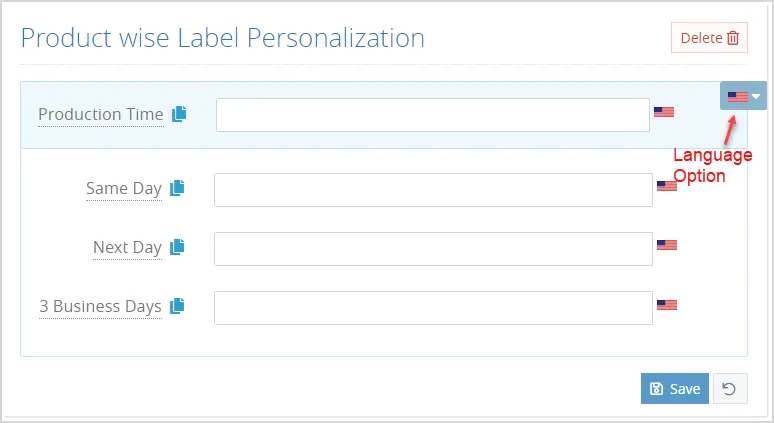Click the Next Day label text

tap(127, 247)
